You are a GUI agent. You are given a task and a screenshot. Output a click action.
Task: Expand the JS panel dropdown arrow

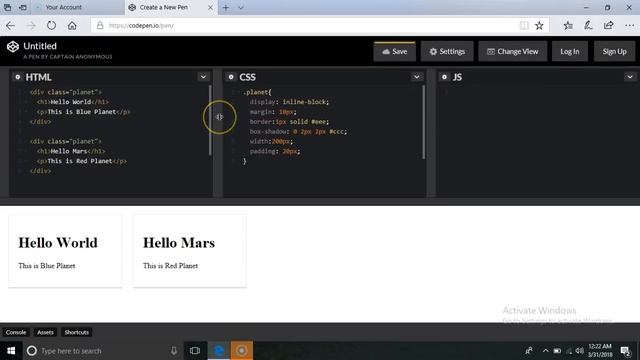[630, 77]
